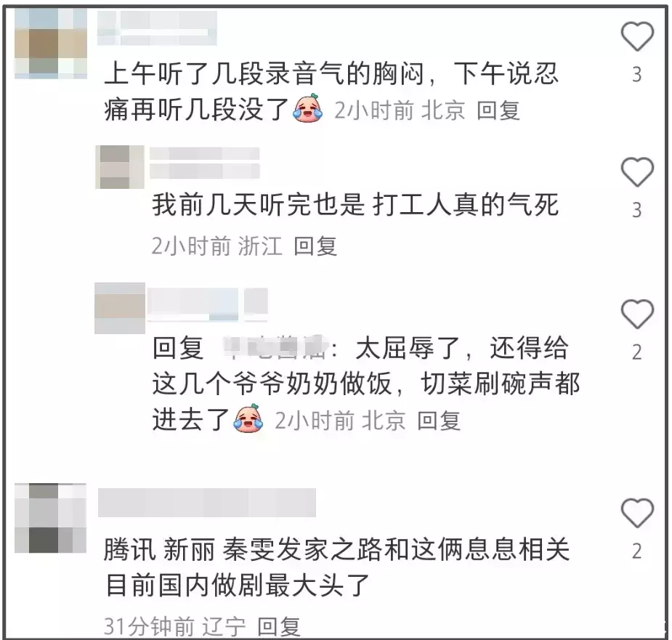Click the crying emoji after 痛再听几段没了
The width and height of the screenshot is (672, 640).
coord(307,108)
